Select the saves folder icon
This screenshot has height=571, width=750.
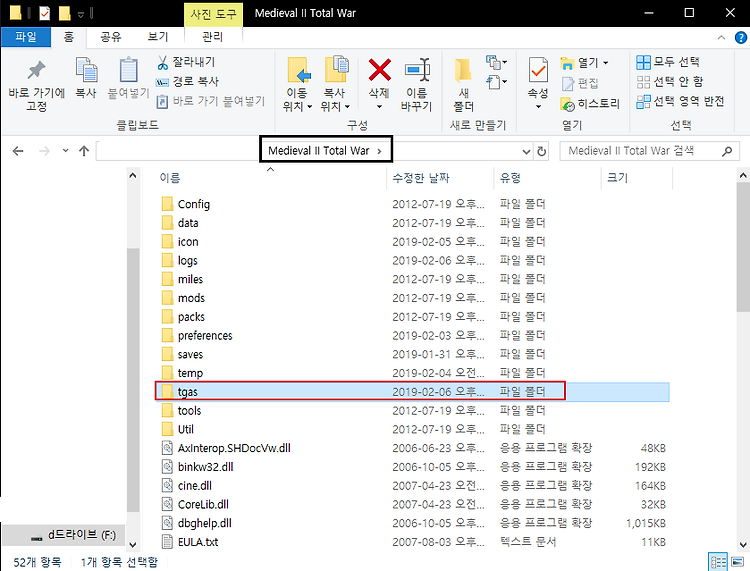tap(167, 354)
